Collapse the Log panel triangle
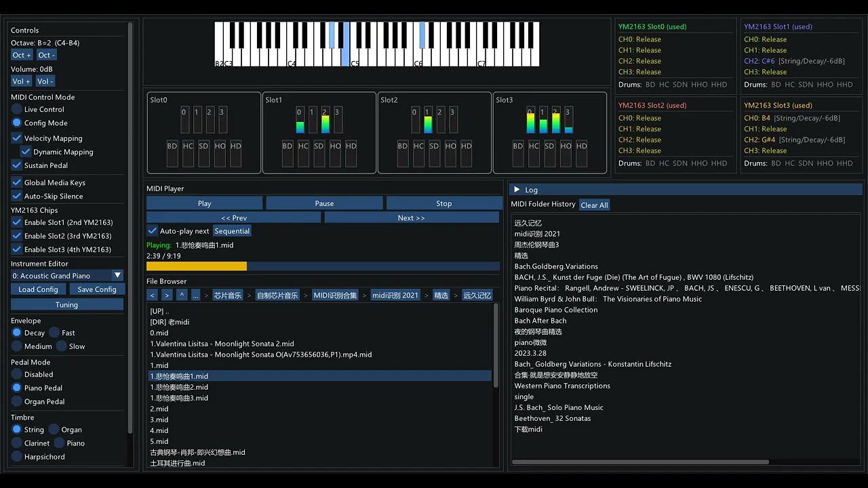This screenshot has height=488, width=868. pyautogui.click(x=517, y=190)
